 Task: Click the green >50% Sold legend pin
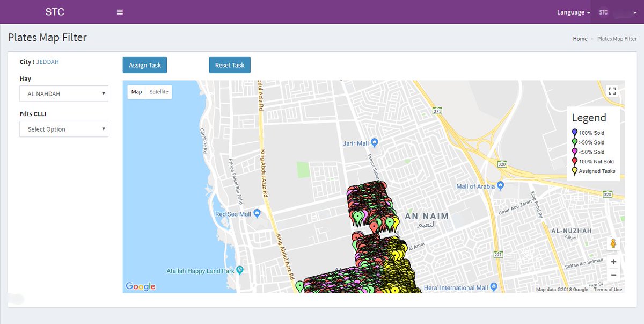coord(575,142)
